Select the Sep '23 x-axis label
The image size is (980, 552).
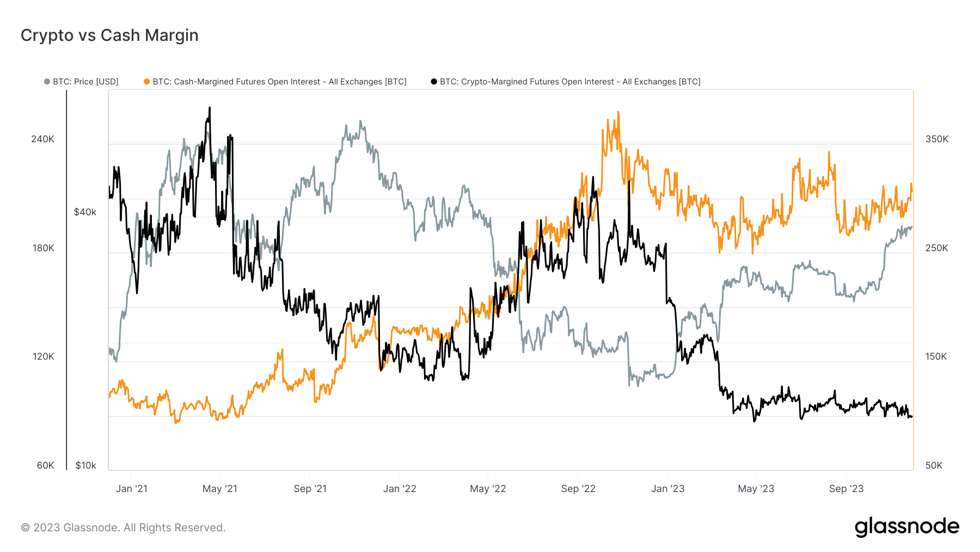pos(846,489)
